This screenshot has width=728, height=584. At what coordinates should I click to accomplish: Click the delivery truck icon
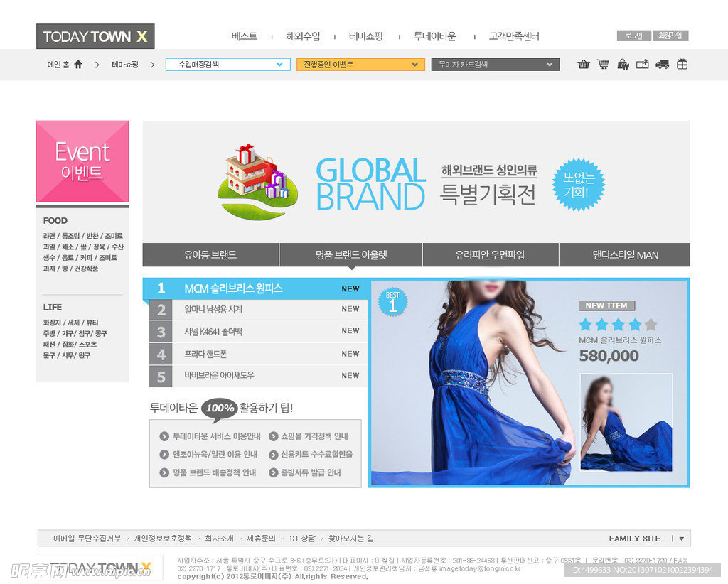point(662,65)
